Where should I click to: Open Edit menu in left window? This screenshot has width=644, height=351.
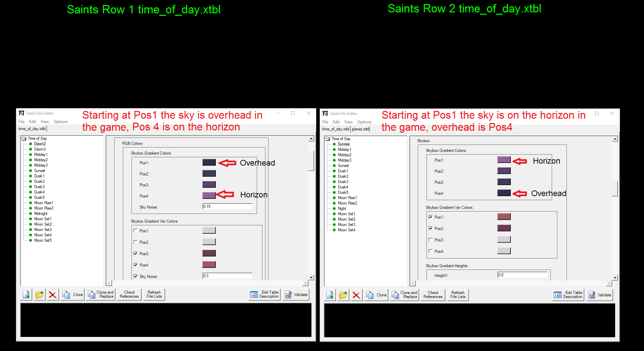point(33,122)
